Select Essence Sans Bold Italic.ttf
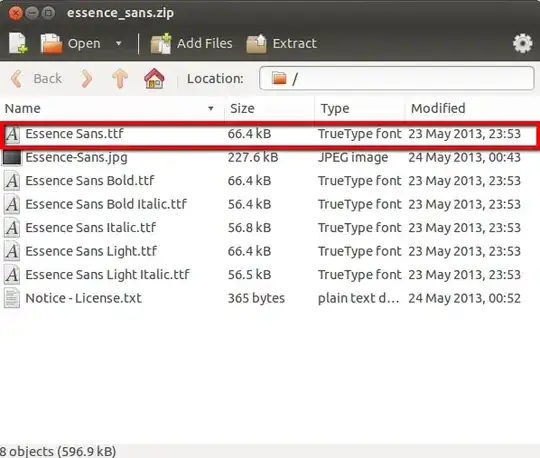540x458 pixels. coord(270,204)
